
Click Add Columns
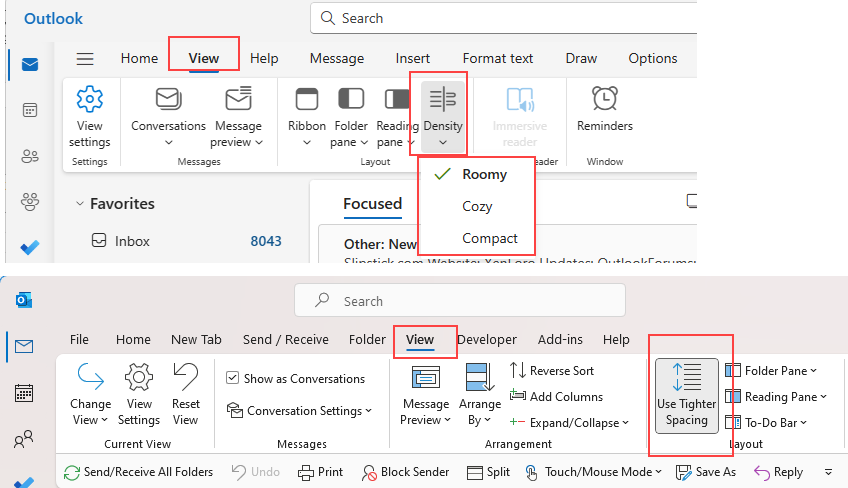[x=556, y=397]
